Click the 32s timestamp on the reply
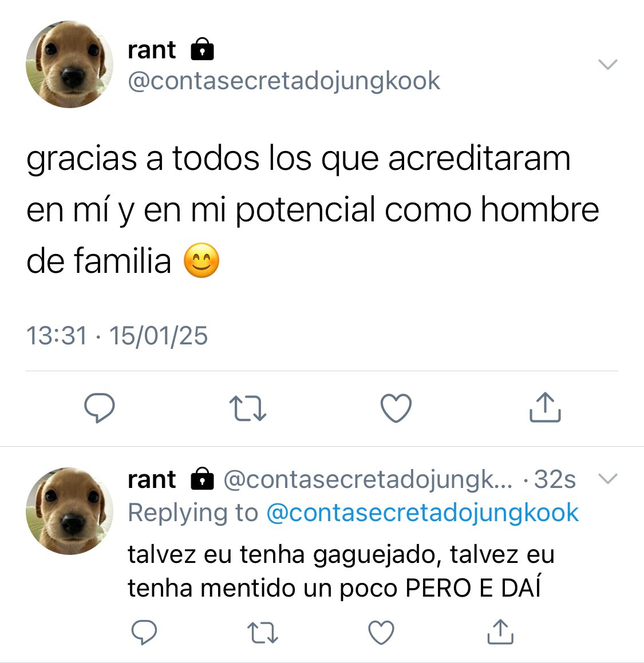The width and height of the screenshot is (644, 663). 555,479
